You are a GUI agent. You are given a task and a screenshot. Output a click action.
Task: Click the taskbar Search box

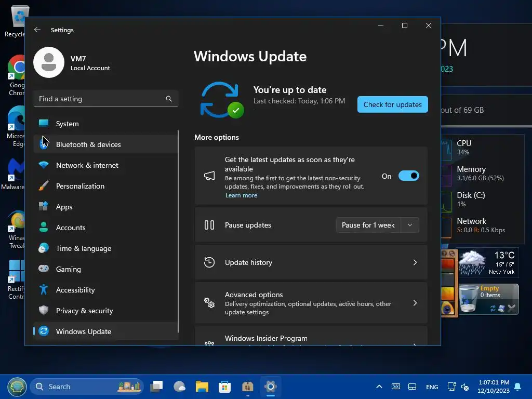pos(87,387)
